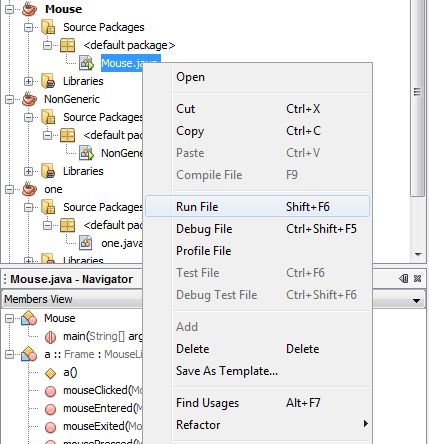
Task: Click the Projects panel scroll down arrow
Action: (x=418, y=255)
